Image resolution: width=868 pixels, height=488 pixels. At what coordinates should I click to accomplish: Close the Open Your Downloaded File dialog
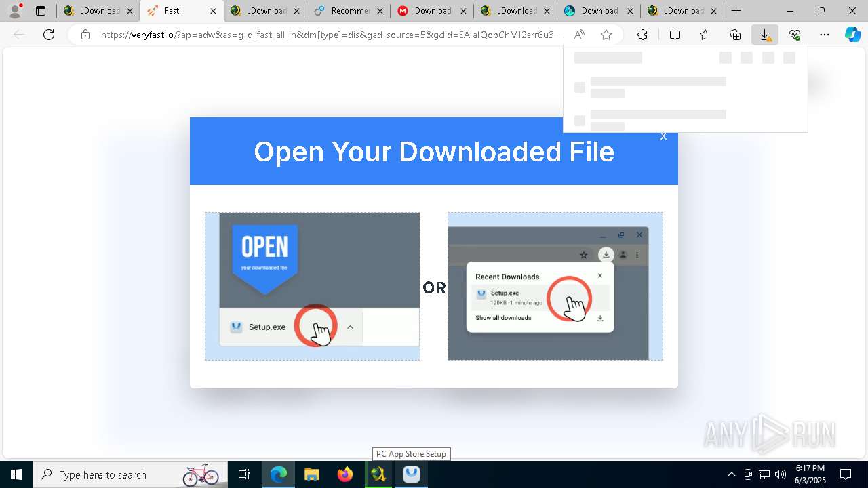click(x=663, y=136)
